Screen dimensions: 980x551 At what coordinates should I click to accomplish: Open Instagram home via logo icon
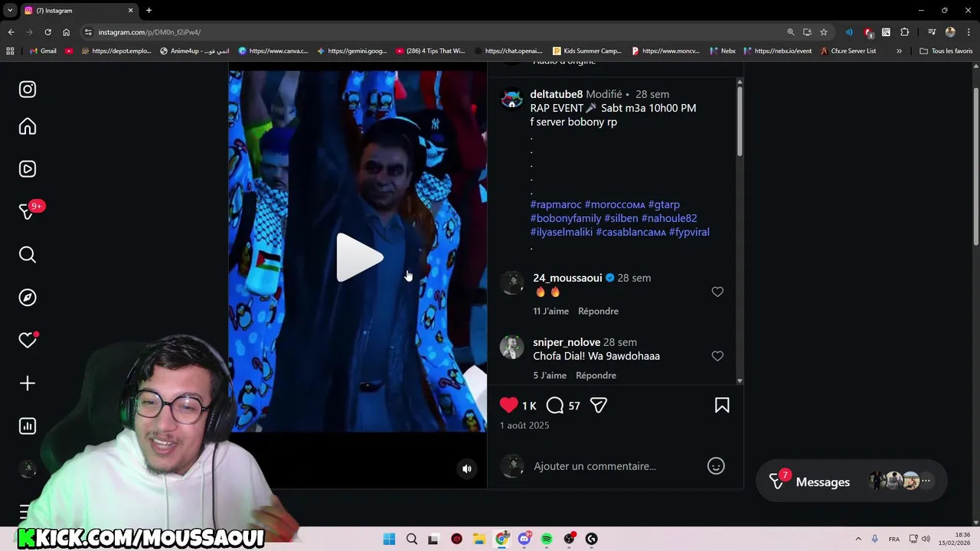(x=28, y=90)
